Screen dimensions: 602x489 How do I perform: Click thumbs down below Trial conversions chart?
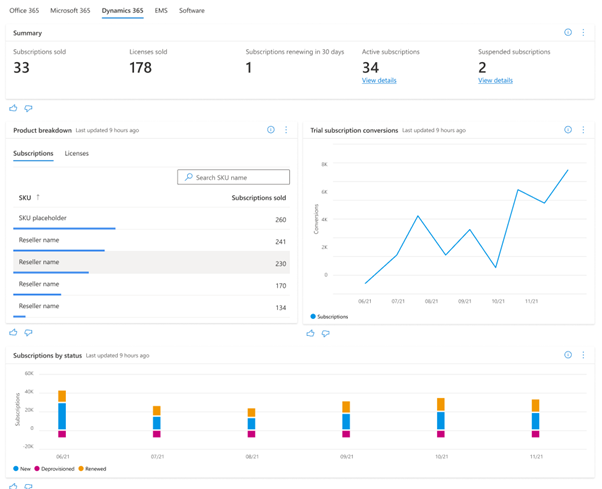(325, 333)
